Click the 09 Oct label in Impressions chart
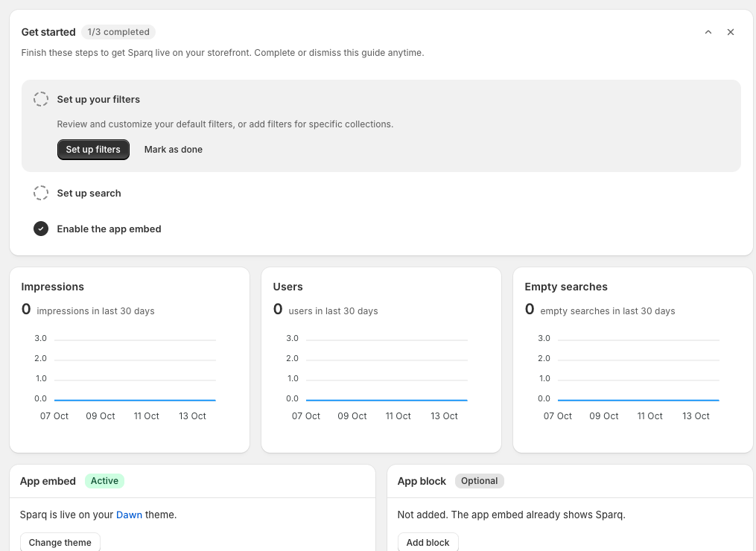756x551 pixels. tap(101, 416)
